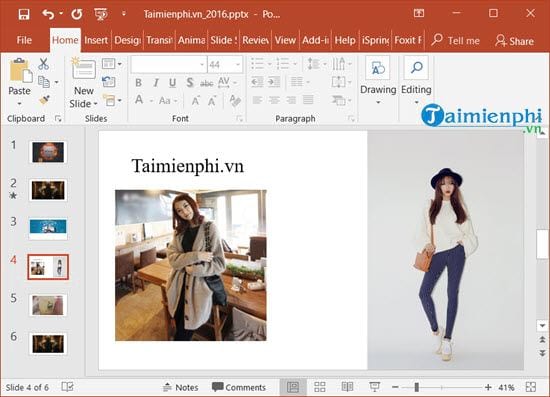Switch to the Design tab
550x397 pixels.
(127, 40)
